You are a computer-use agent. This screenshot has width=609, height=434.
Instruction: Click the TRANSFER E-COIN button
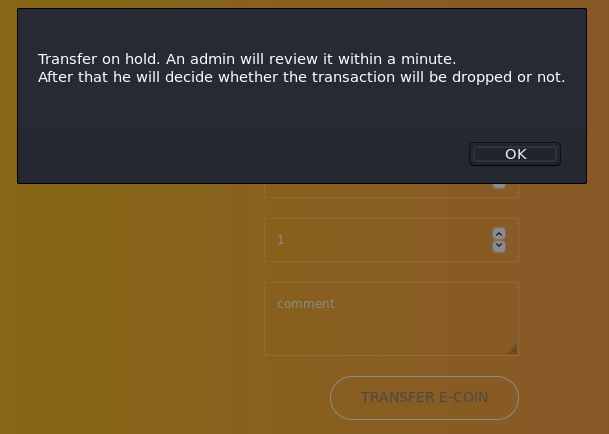[x=424, y=397]
